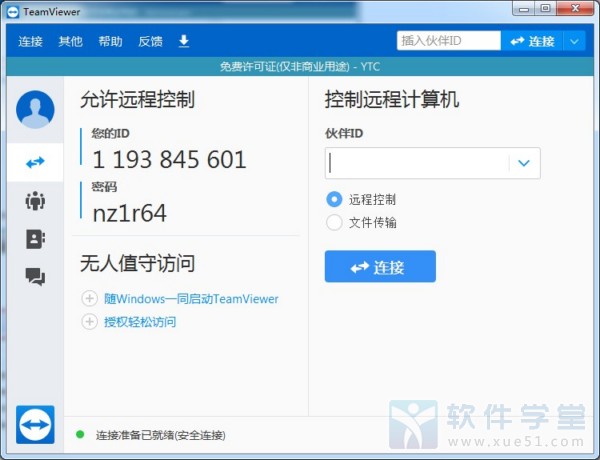
Task: Focus the 插入伙伴ID field in header
Action: [448, 41]
